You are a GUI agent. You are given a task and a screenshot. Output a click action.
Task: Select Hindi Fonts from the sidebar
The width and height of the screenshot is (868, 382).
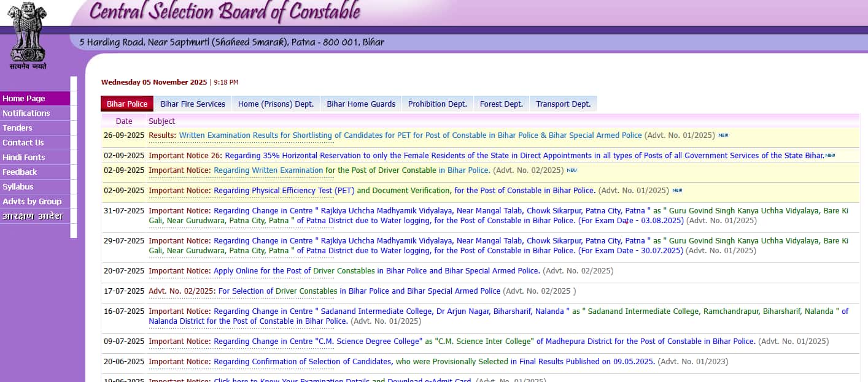tap(24, 157)
